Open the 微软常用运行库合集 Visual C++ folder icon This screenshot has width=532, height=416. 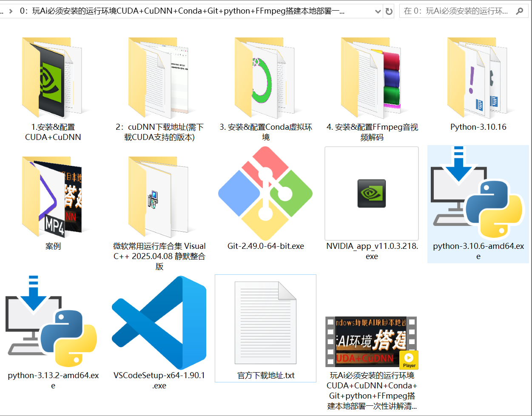(159, 197)
